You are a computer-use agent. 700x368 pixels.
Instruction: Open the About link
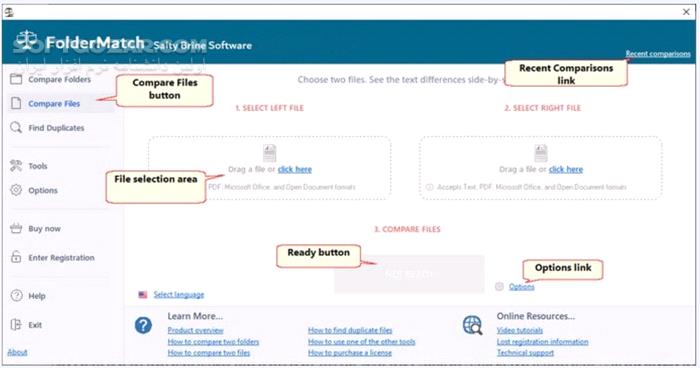pos(17,352)
